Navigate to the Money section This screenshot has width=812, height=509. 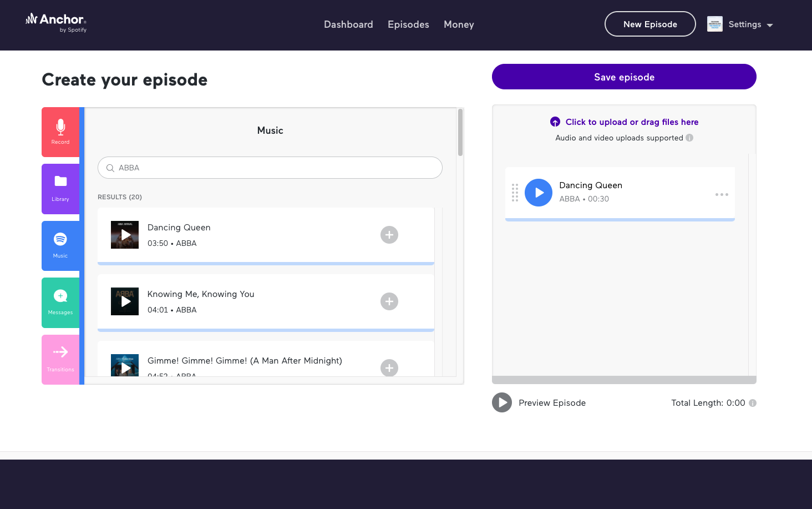[x=459, y=24]
